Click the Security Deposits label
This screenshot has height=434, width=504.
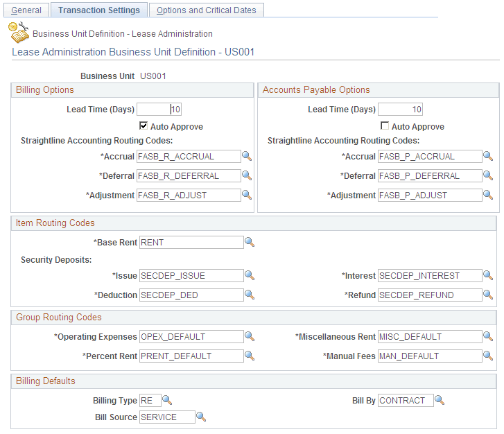pos(56,260)
